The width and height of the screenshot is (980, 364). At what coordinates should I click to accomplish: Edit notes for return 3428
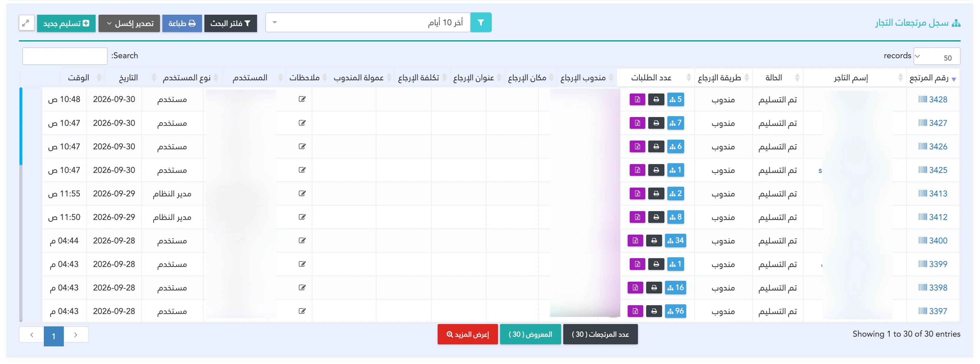pos(302,99)
